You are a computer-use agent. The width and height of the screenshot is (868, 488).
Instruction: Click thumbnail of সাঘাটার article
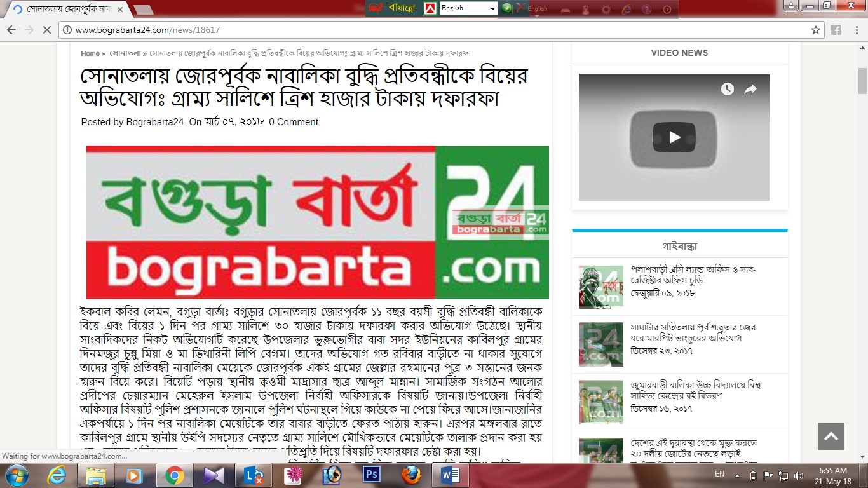click(600, 345)
